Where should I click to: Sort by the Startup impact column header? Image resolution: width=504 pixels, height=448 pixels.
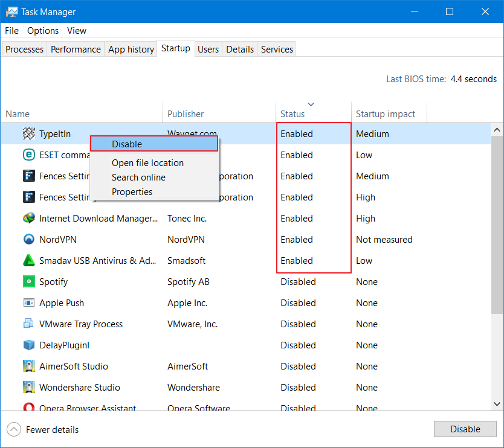click(x=389, y=114)
